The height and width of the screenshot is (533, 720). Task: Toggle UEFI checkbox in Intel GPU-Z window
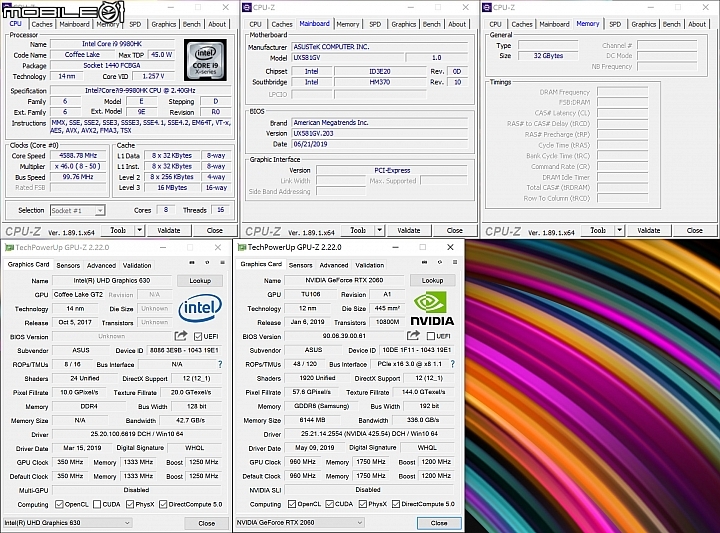pos(198,337)
